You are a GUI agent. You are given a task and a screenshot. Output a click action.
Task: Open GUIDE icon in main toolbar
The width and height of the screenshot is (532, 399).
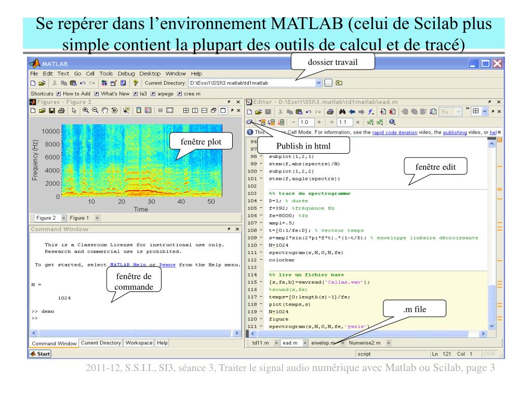pyautogui.click(x=114, y=83)
